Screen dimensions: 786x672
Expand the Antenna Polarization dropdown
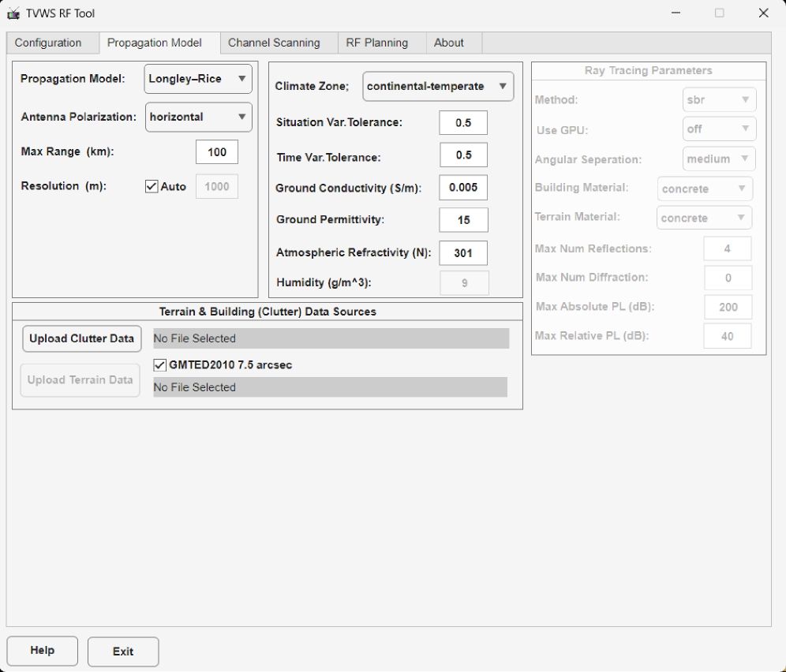point(198,117)
